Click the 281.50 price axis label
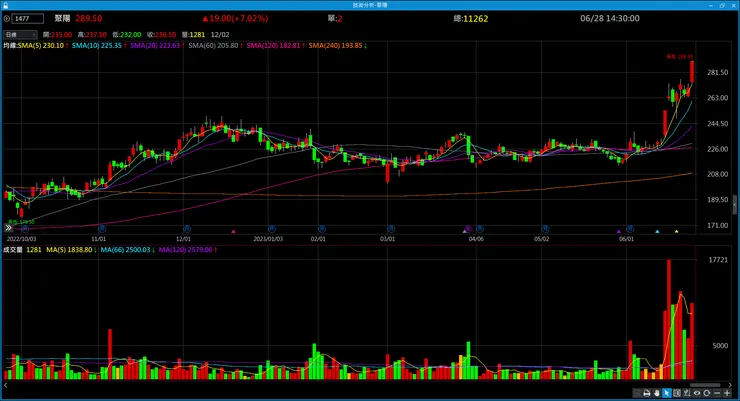Viewport: 740px width, 401px height. [x=717, y=73]
